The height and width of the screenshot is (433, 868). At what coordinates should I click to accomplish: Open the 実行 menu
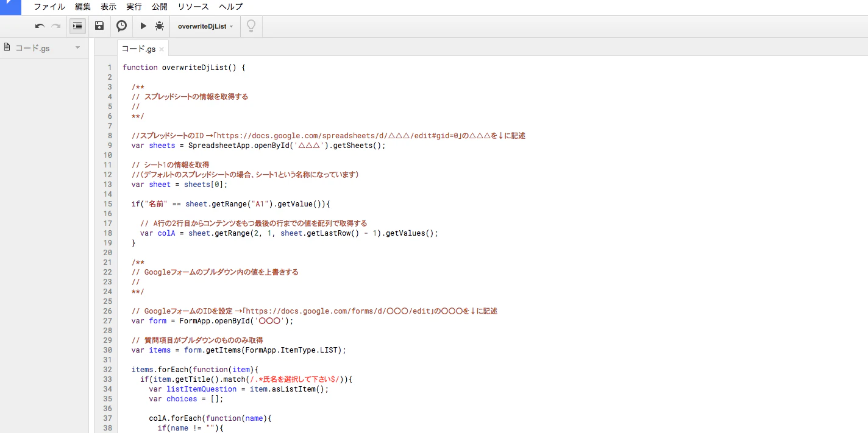pos(134,7)
